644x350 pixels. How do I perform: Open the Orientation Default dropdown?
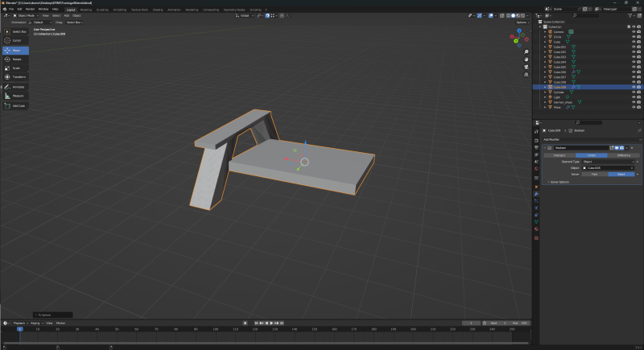pos(39,23)
